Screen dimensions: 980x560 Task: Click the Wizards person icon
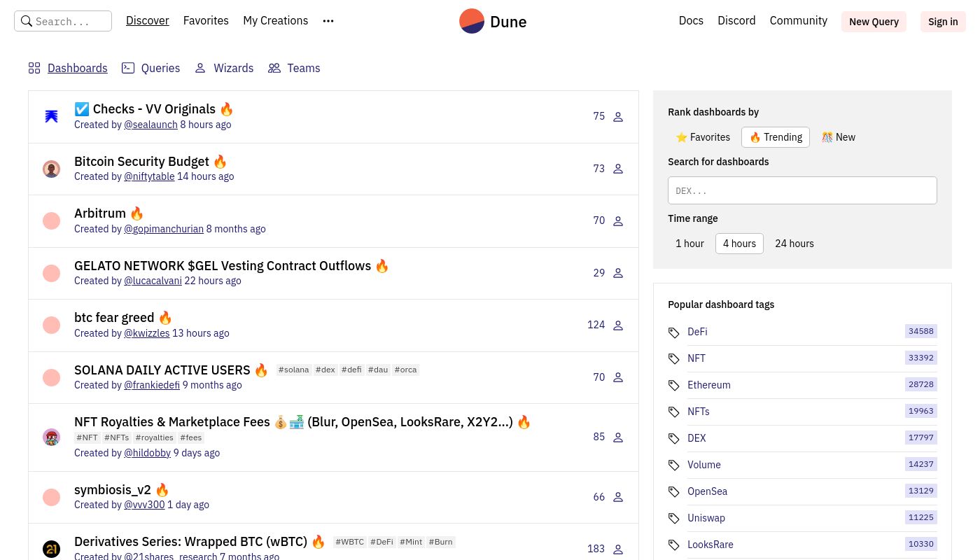tap(200, 68)
